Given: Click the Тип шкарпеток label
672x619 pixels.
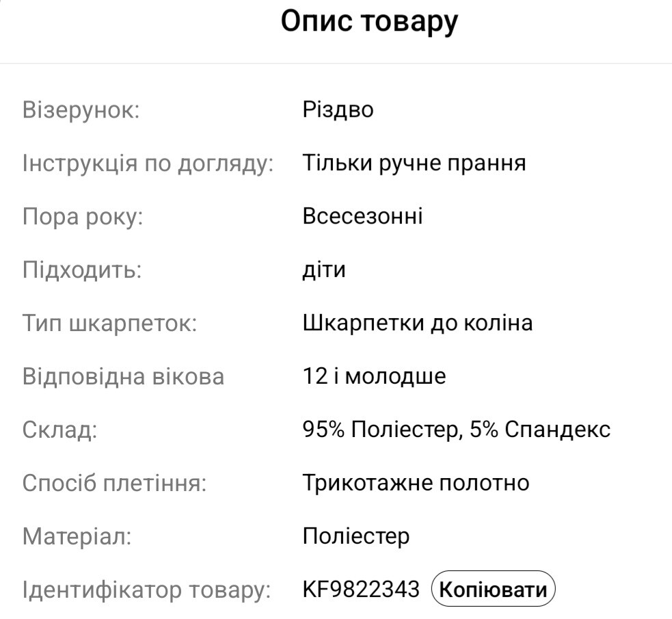Looking at the screenshot, I should point(109,323).
